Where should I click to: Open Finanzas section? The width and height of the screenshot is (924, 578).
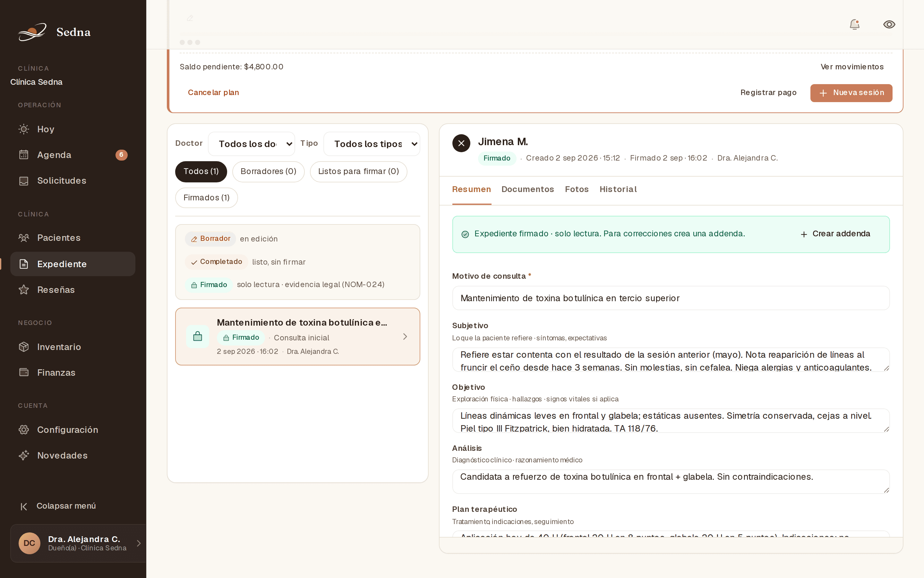[x=73, y=372]
